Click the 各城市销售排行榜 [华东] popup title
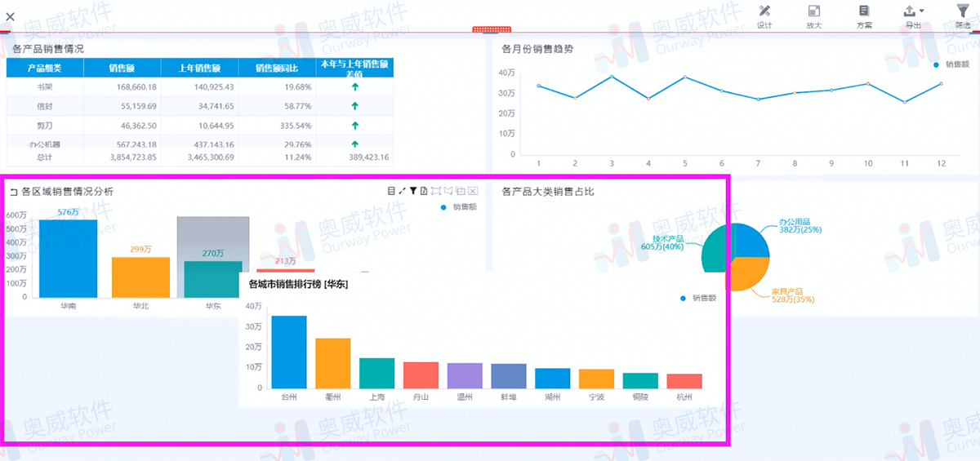 (298, 284)
